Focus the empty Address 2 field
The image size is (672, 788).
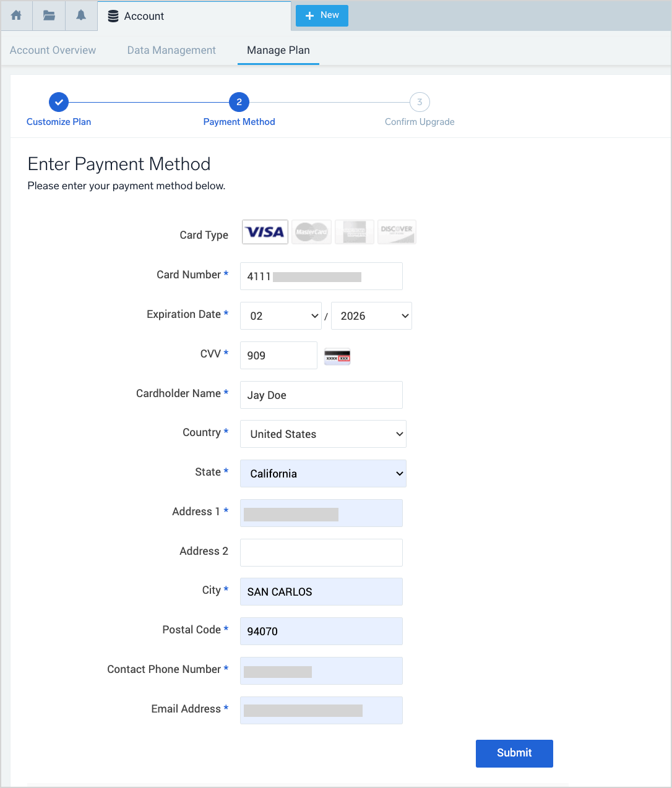coord(321,552)
